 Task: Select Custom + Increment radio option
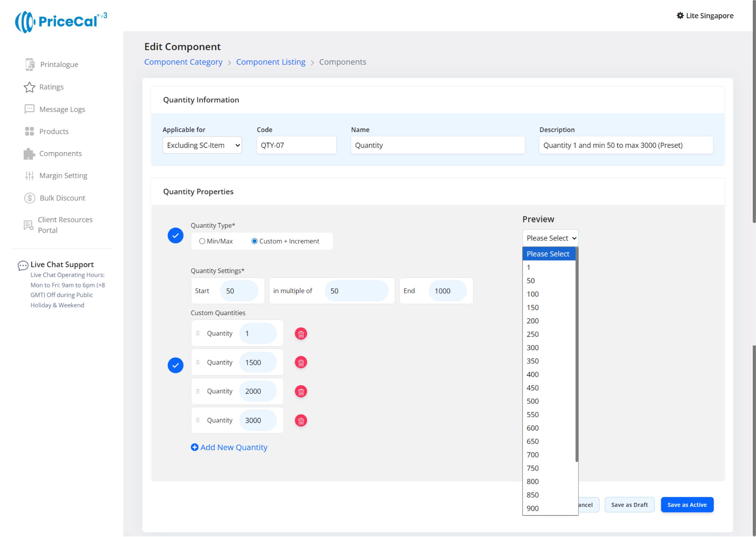254,241
